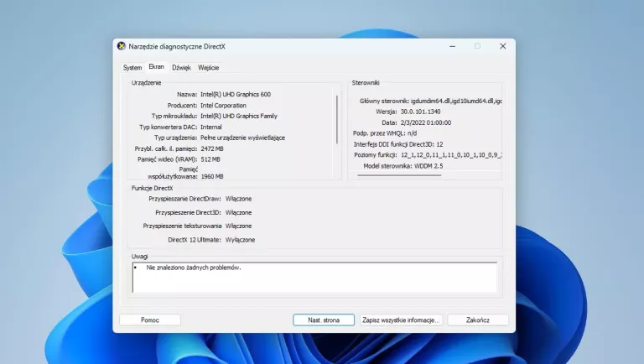Viewport: 644px width, 364px height.
Task: Click Przyspieszenie teksturowania Włączone value
Action: [238, 226]
